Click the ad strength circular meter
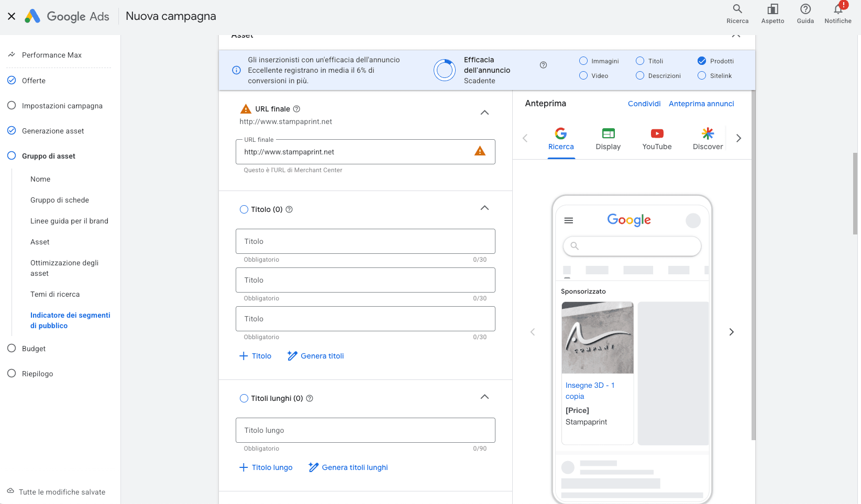861x504 pixels. [445, 70]
